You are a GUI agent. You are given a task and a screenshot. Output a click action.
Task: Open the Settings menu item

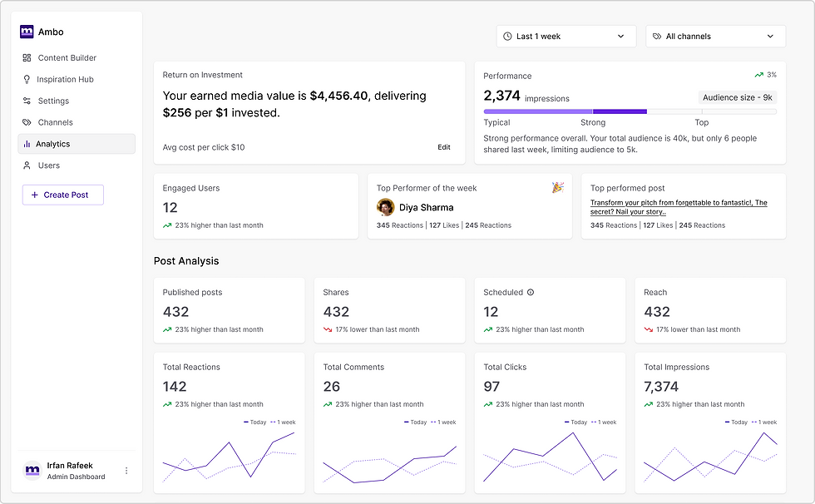coord(77,101)
